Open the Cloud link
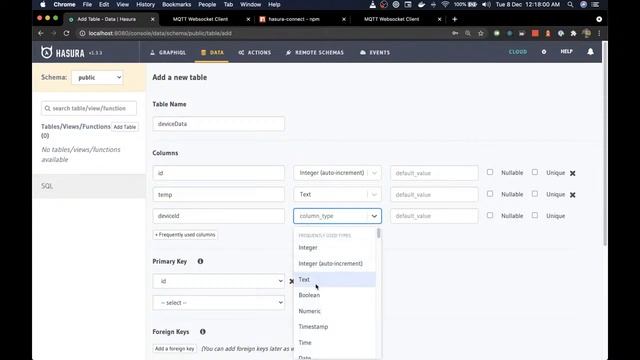Image resolution: width=640 pixels, height=360 pixels. 518,52
